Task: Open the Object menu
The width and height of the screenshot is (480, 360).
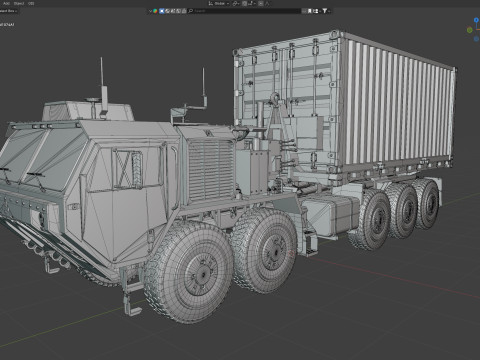Action: coord(19,3)
